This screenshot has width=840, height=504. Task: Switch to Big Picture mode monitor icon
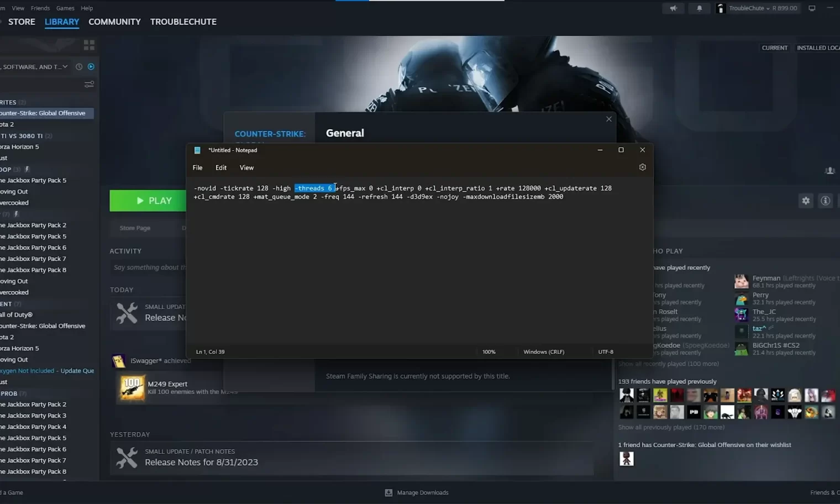tap(812, 8)
